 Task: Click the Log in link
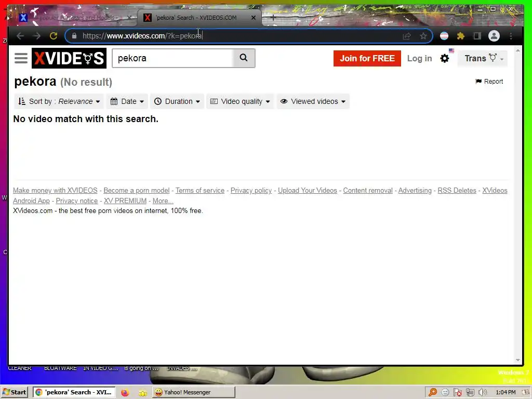click(x=419, y=58)
